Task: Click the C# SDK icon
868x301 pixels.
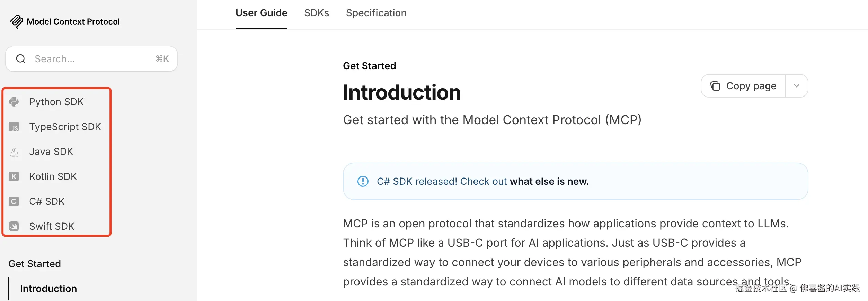Action: [x=14, y=201]
